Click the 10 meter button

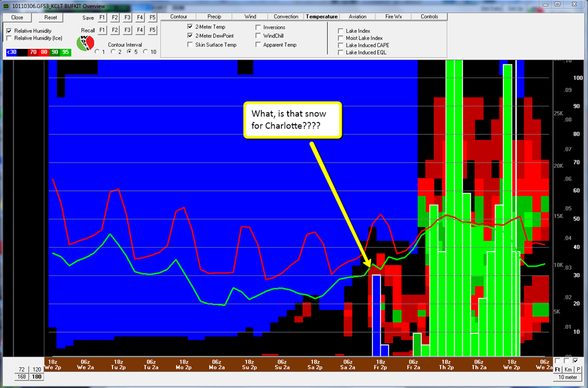(x=568, y=377)
